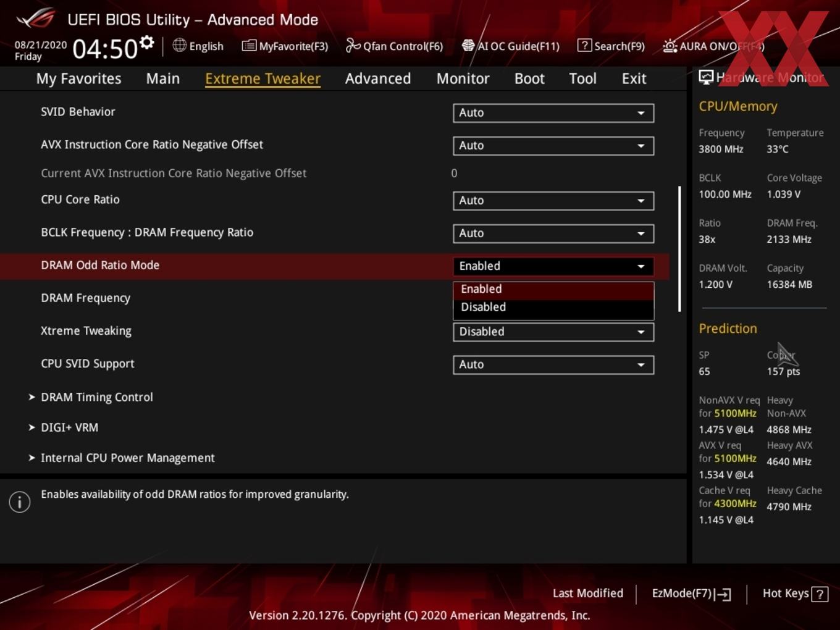Click the settings list scrollbar
Screen dimensions: 840x630
coord(679,249)
